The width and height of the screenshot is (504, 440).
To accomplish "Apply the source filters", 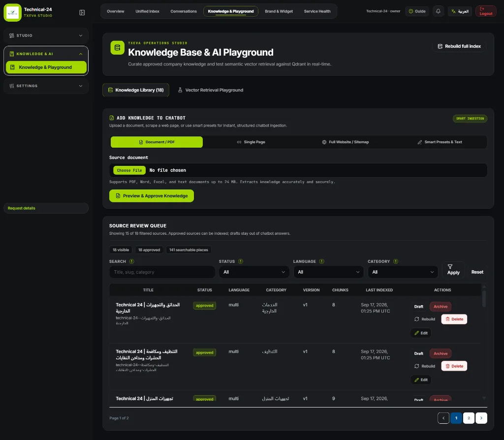I will [453, 270].
